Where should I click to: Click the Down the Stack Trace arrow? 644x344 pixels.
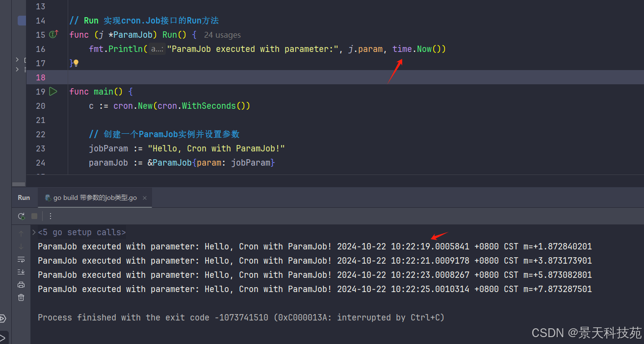coord(21,246)
